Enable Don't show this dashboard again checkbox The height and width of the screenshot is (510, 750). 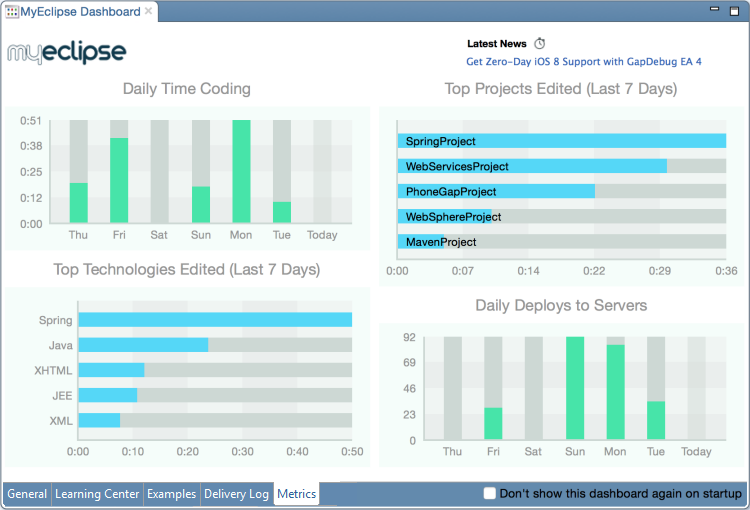pos(490,493)
